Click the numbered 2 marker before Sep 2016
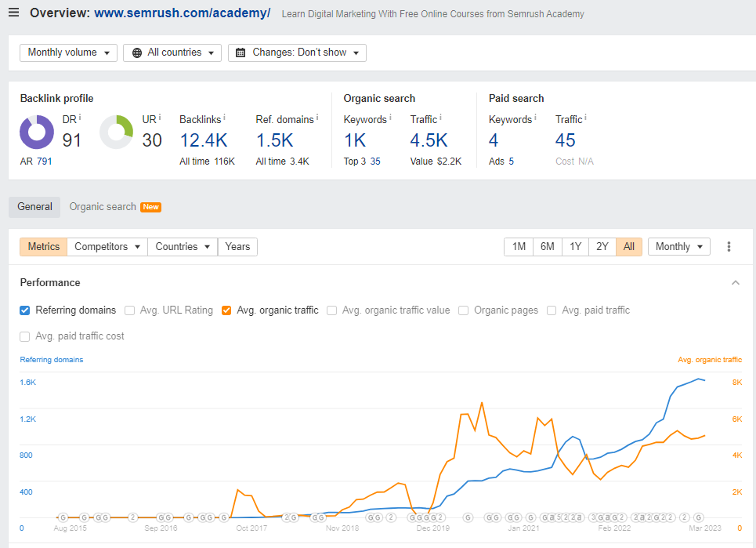Image resolution: width=756 pixels, height=548 pixels. pyautogui.click(x=133, y=517)
